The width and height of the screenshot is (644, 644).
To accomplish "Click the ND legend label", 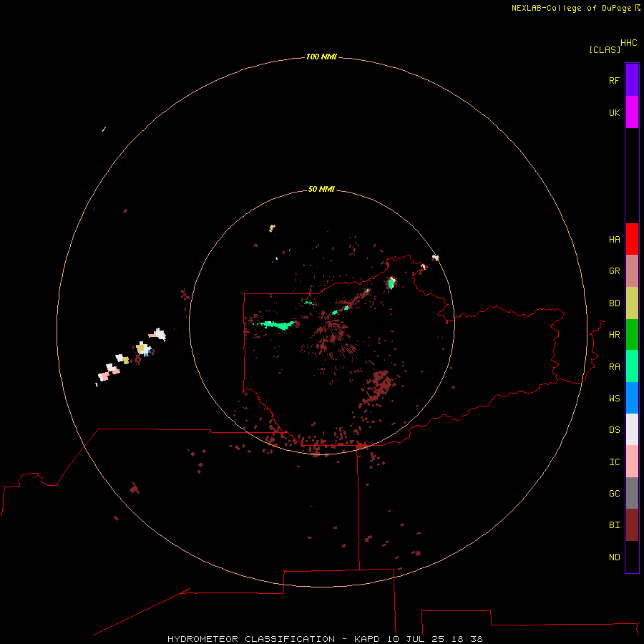I will coord(614,557).
